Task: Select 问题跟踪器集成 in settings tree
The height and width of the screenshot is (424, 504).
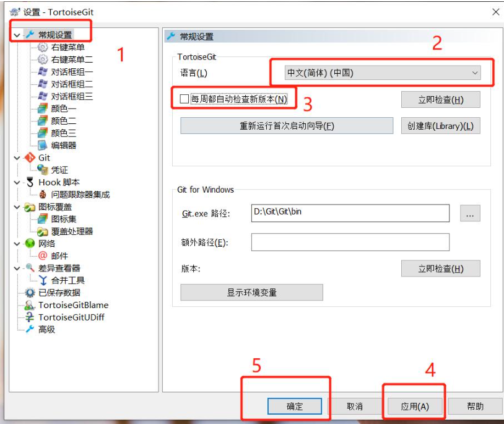Action: click(80, 194)
